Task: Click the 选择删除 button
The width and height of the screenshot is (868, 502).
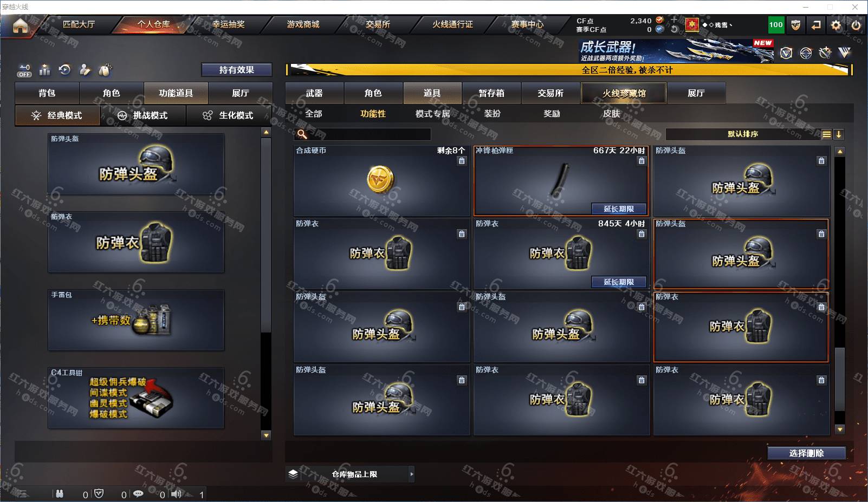Action: 806,453
